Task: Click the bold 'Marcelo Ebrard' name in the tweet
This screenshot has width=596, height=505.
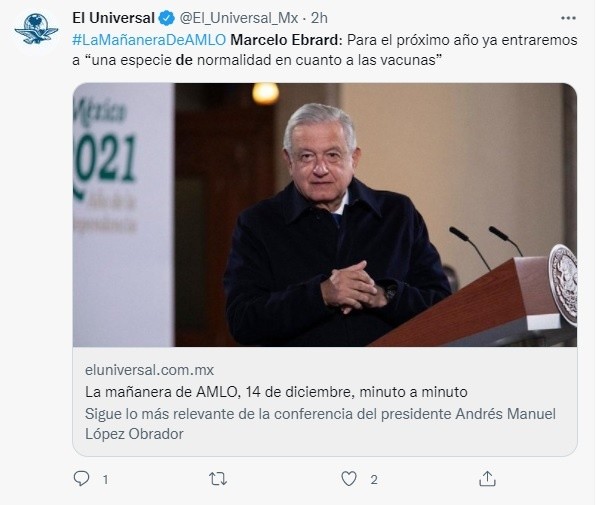Action: pyautogui.click(x=286, y=40)
